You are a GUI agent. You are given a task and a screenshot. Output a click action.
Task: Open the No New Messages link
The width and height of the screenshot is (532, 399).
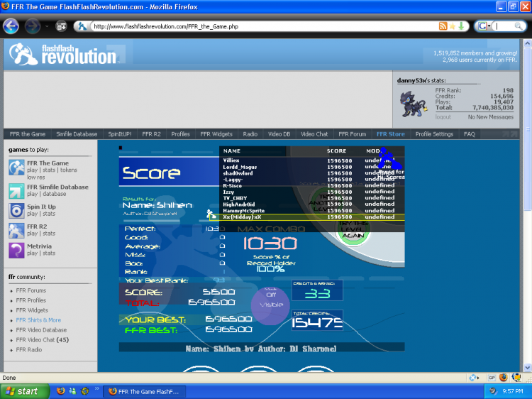[x=490, y=117]
